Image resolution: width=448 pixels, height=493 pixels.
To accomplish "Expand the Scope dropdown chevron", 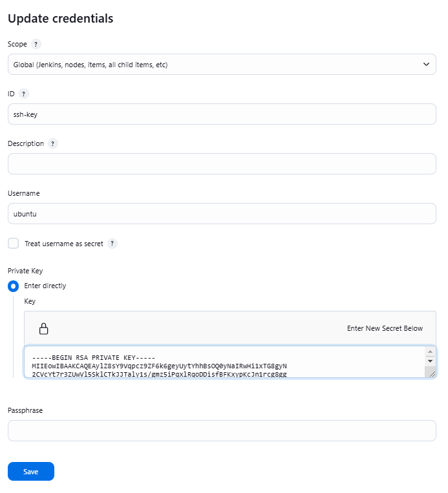I will click(x=426, y=65).
